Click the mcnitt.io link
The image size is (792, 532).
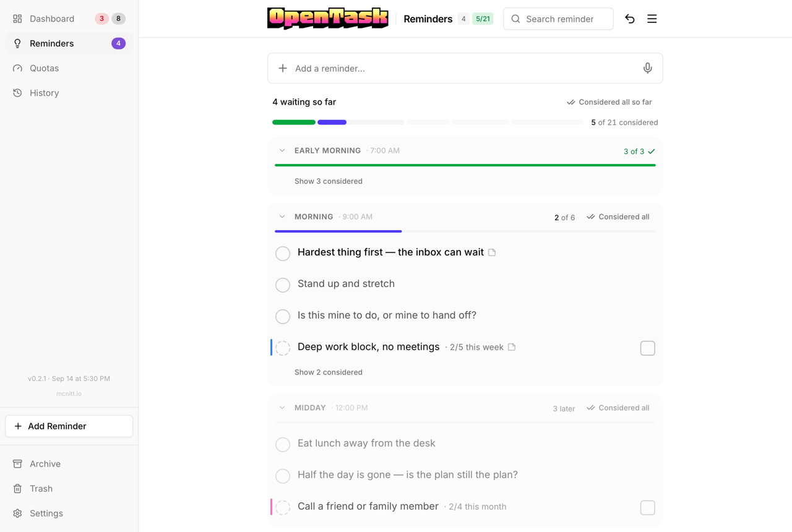[69, 393]
